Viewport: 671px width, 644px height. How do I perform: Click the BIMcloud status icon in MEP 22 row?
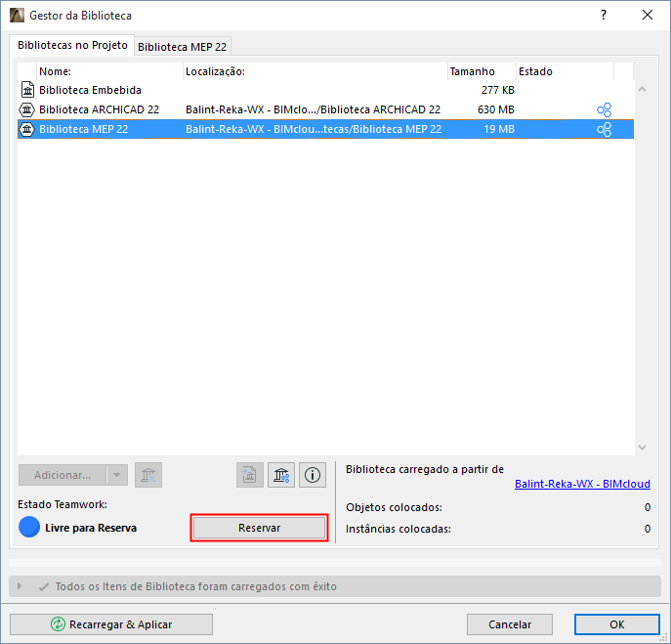(604, 129)
